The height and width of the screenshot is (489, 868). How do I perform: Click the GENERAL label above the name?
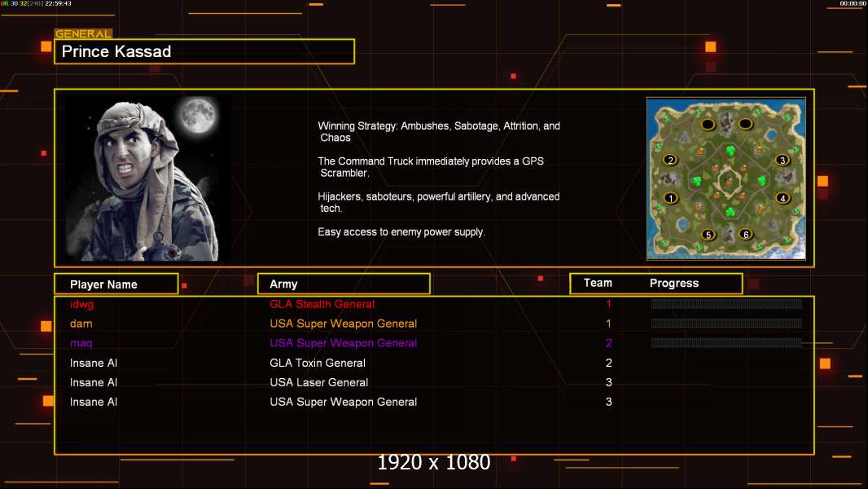[x=83, y=33]
